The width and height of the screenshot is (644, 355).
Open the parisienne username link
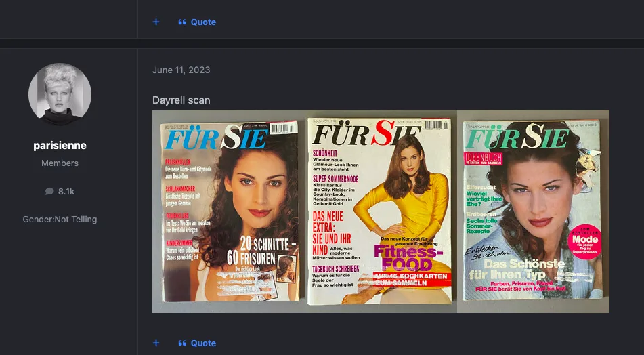coord(60,146)
